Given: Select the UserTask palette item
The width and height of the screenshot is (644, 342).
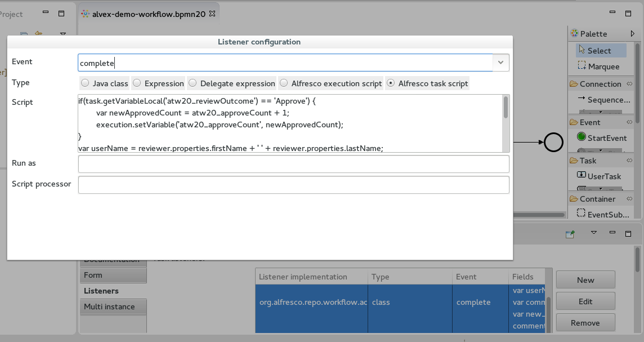Looking at the screenshot, I should 603,176.
